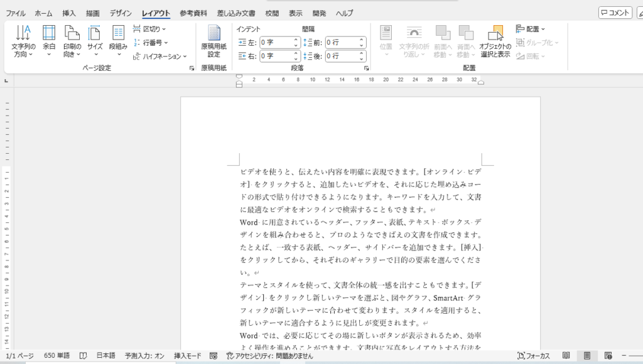Expand the 行番号 line numbers dropdown

pos(151,43)
